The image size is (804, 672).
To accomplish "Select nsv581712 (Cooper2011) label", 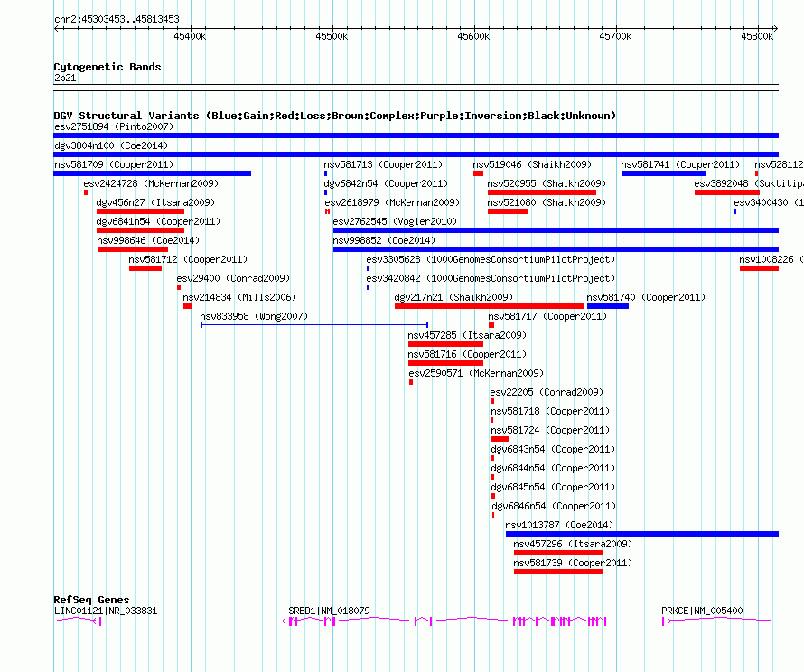I will [188, 259].
